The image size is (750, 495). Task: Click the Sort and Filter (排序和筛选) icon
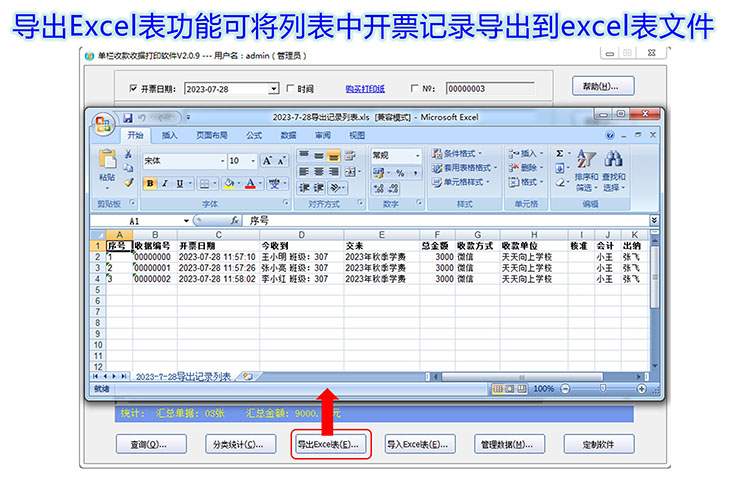pos(586,168)
